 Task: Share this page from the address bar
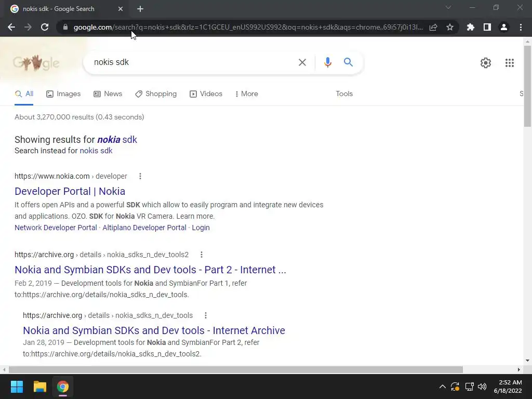(433, 27)
